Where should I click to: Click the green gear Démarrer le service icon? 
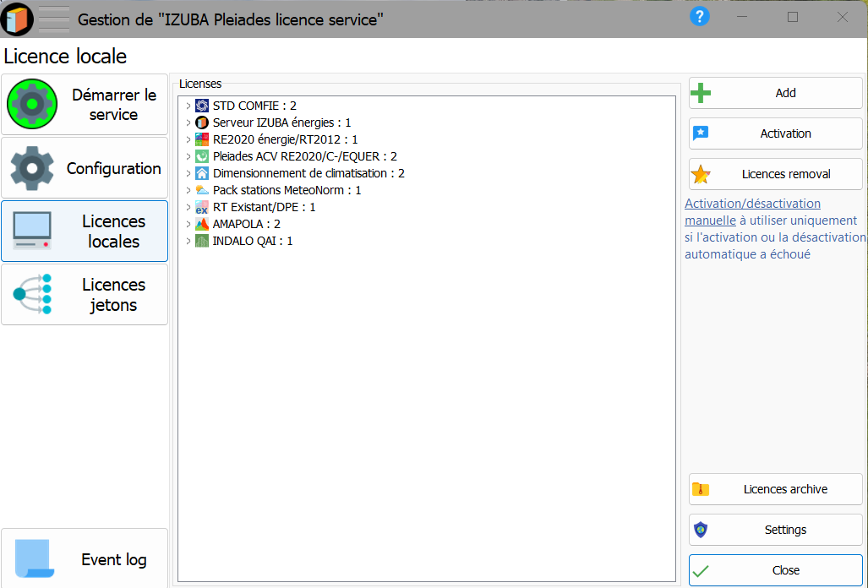tap(32, 104)
